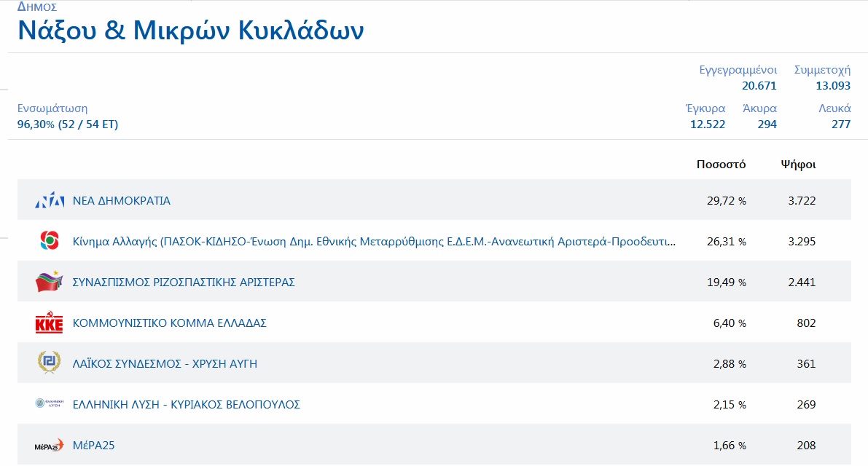Viewport: 868px width, 466px height.
Task: Click the Ψήφοι column header
Action: [x=798, y=165]
